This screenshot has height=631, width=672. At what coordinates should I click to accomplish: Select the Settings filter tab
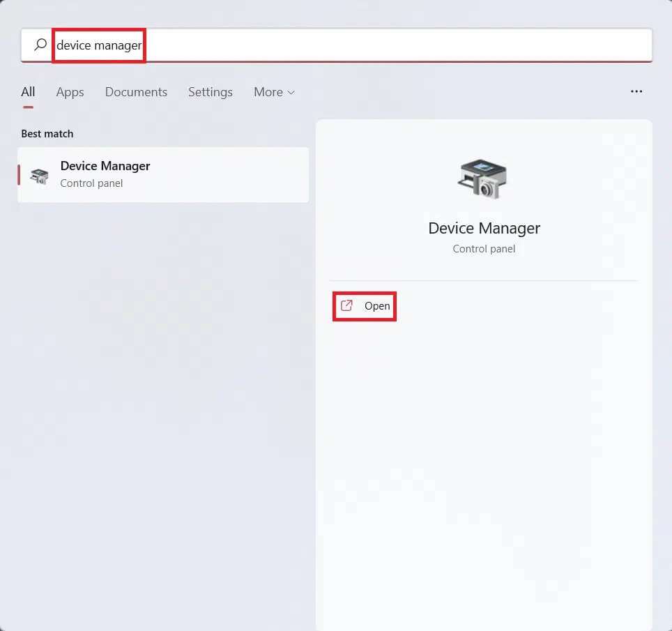click(x=210, y=92)
